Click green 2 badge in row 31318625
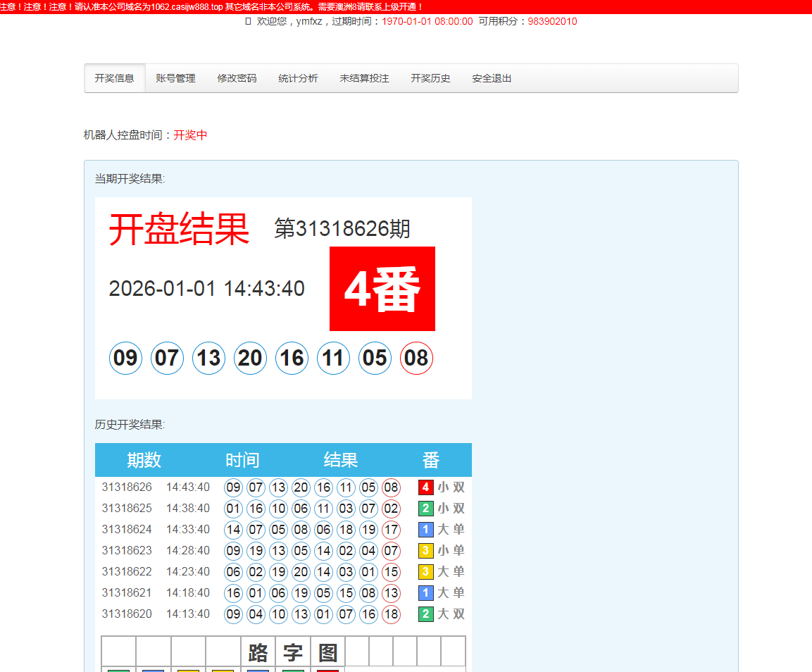This screenshot has height=672, width=812. pyautogui.click(x=425, y=509)
